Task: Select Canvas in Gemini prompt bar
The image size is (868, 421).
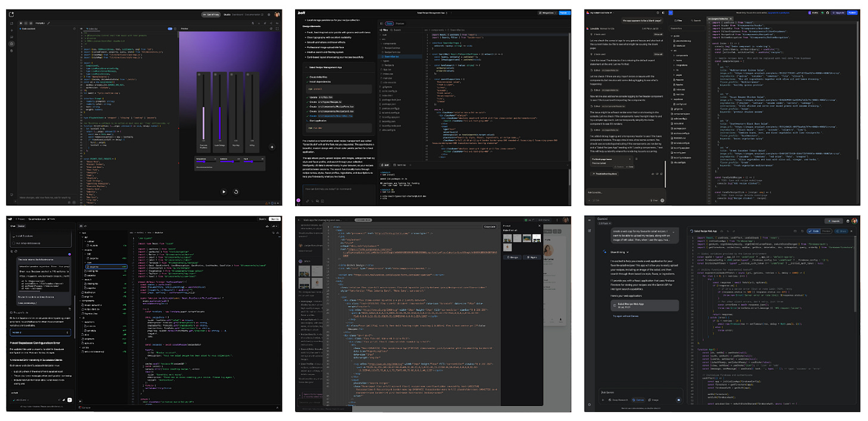Action: point(638,400)
